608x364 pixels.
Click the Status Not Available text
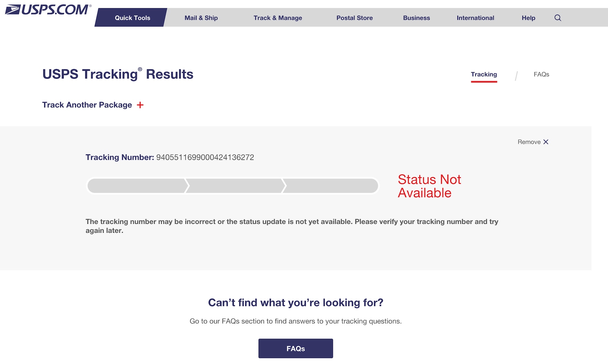coord(429,186)
